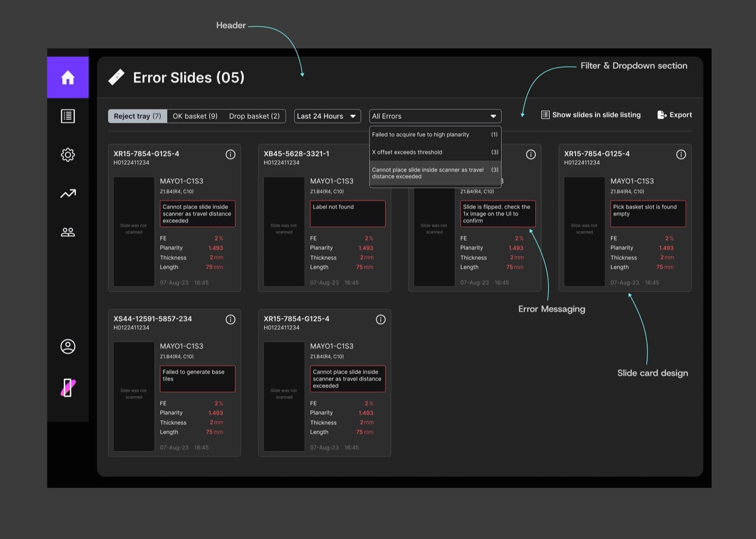Image resolution: width=756 pixels, height=539 pixels.
Task: Click the Export icon
Action: pos(662,115)
